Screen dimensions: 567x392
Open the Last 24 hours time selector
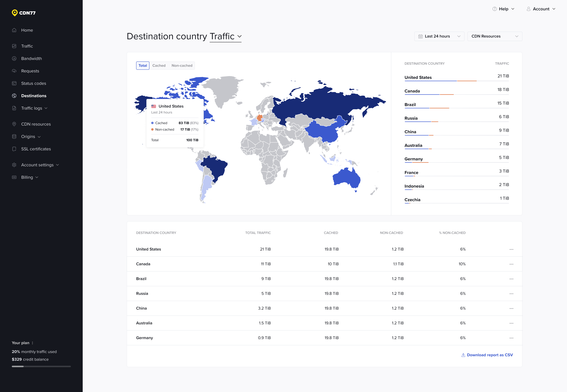tap(439, 36)
